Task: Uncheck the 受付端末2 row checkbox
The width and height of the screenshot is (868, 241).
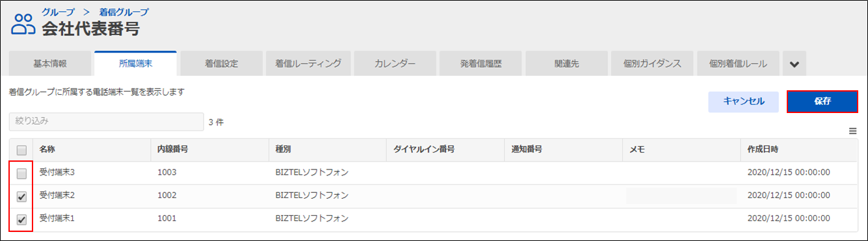Action: (x=21, y=197)
